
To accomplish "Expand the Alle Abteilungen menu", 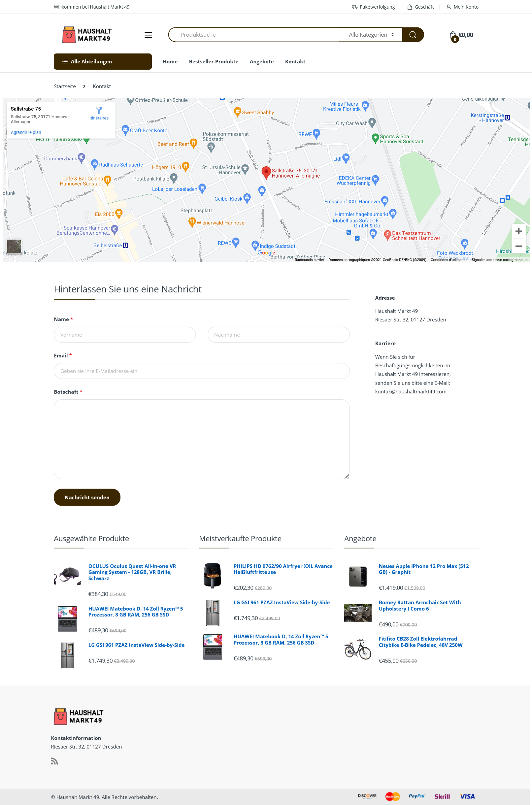I will [x=102, y=61].
